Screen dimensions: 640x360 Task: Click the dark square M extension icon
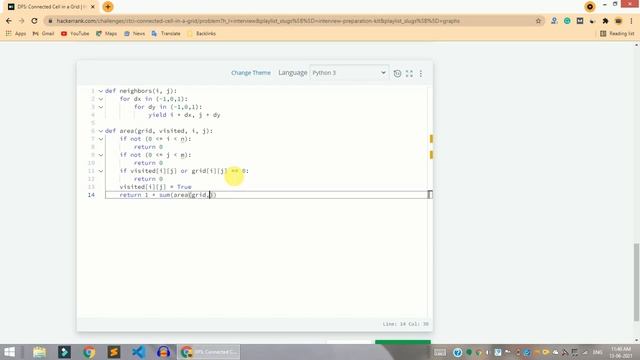[580, 21]
